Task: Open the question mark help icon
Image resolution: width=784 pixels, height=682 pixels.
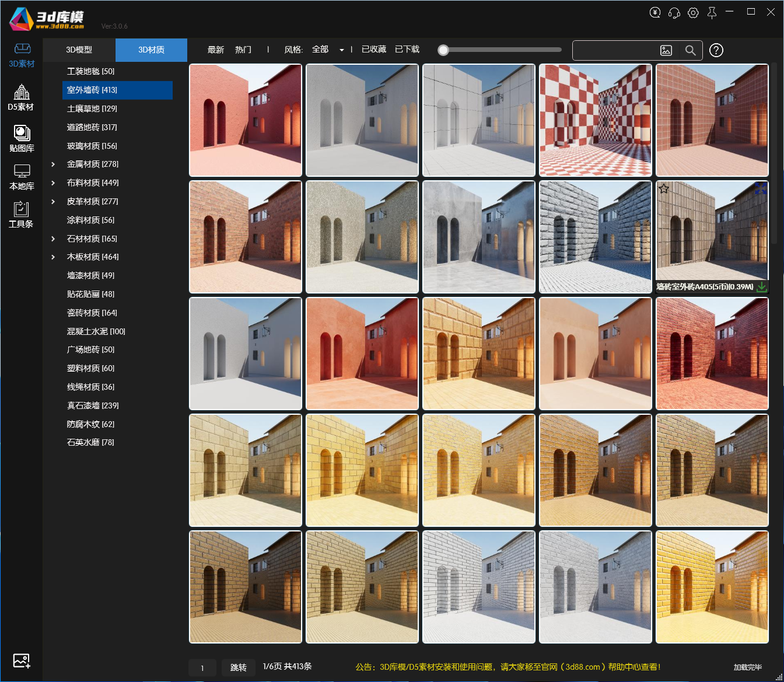Action: (716, 51)
